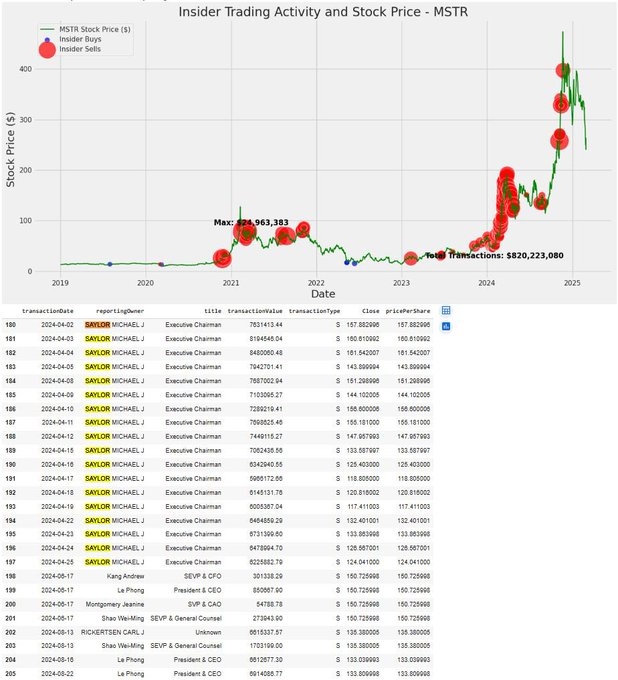Click SEVP & General Counsel in row 203
Viewport: 618px width, 680px height.
coord(186,646)
